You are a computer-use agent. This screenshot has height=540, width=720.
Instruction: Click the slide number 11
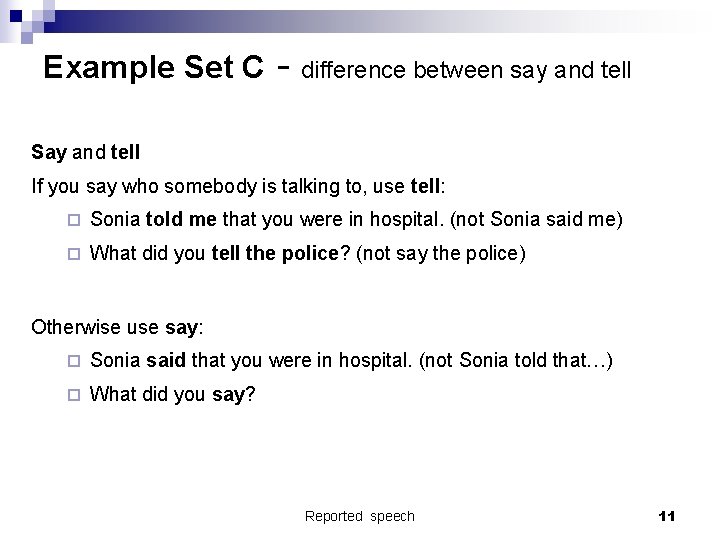click(668, 516)
